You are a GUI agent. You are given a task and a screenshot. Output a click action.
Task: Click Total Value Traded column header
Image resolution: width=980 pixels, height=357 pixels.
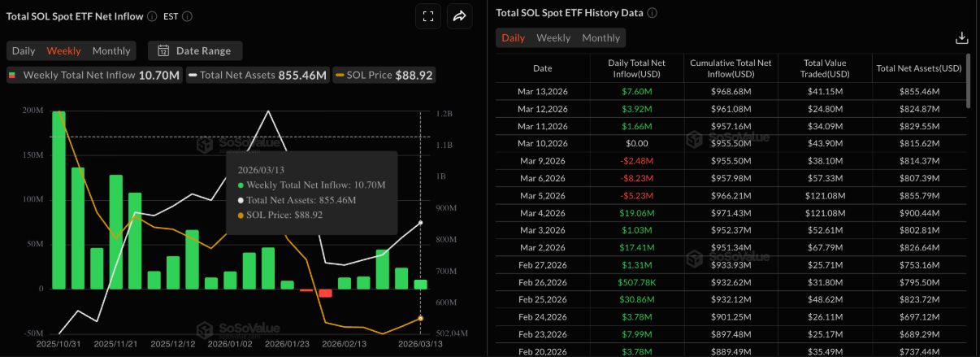(825, 68)
